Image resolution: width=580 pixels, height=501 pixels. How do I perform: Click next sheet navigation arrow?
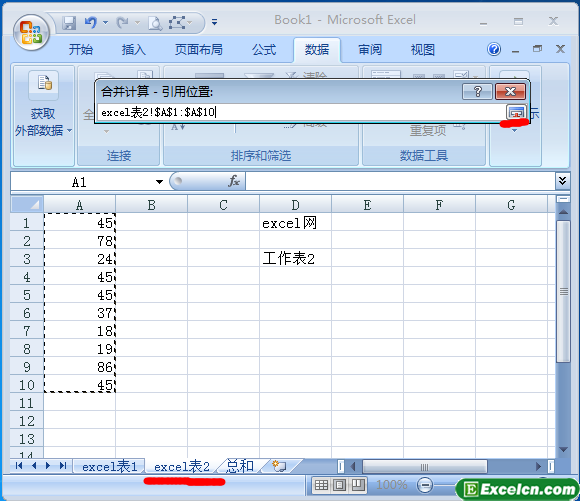pos(48,465)
